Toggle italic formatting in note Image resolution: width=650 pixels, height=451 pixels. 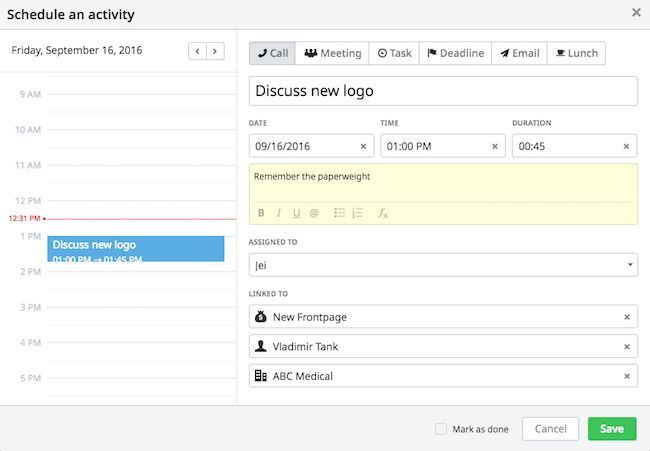pyautogui.click(x=279, y=213)
